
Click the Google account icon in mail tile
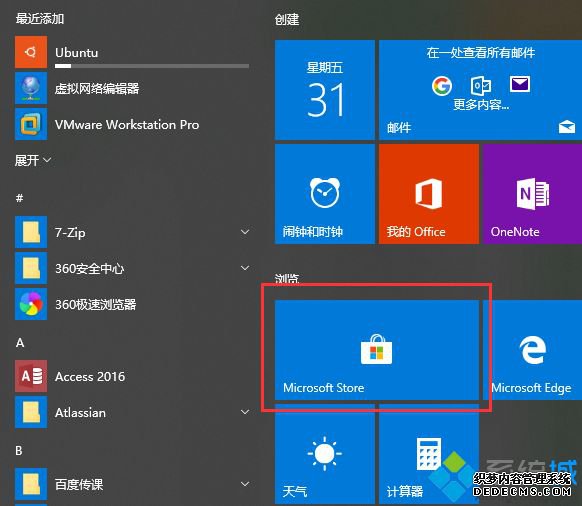click(442, 86)
